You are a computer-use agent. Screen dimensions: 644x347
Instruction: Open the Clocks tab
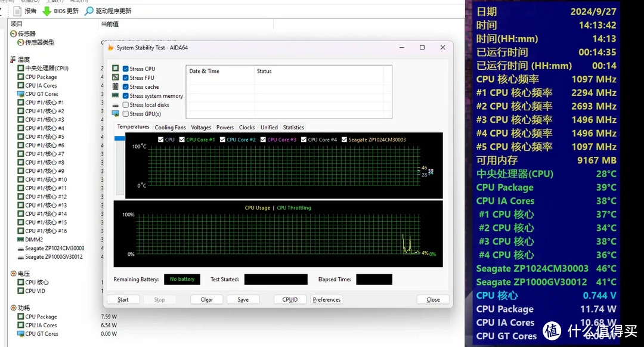click(x=247, y=128)
